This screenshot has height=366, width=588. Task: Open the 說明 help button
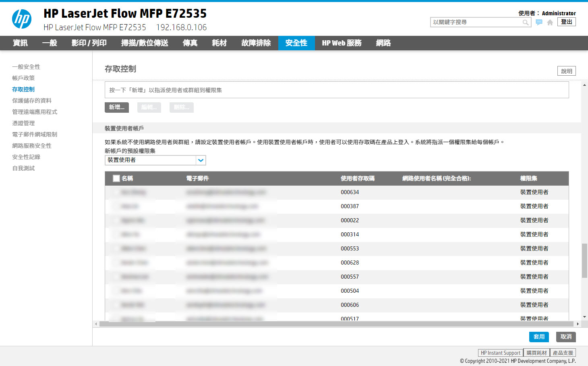tap(566, 70)
